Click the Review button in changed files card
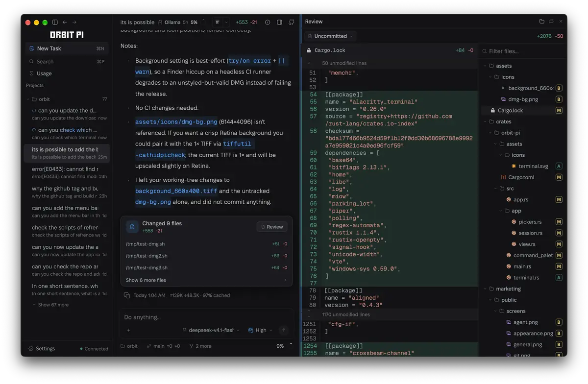This screenshot has width=588, height=384. click(x=272, y=227)
